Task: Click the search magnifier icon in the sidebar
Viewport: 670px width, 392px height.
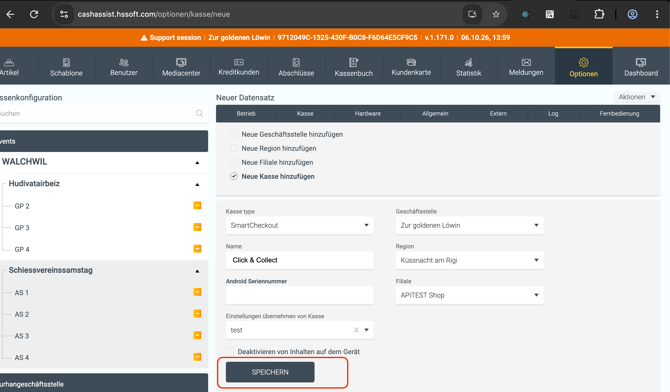Action: coord(199,113)
